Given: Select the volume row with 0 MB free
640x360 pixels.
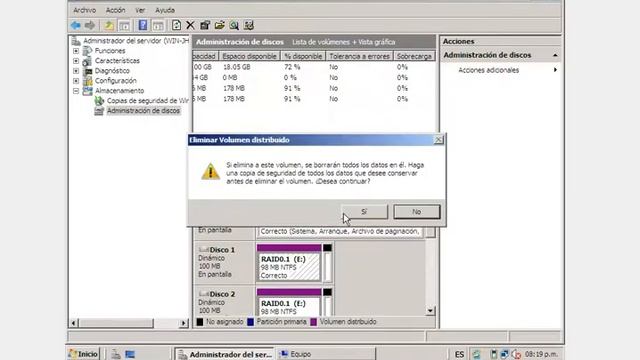Looking at the screenshot, I should (x=313, y=78).
